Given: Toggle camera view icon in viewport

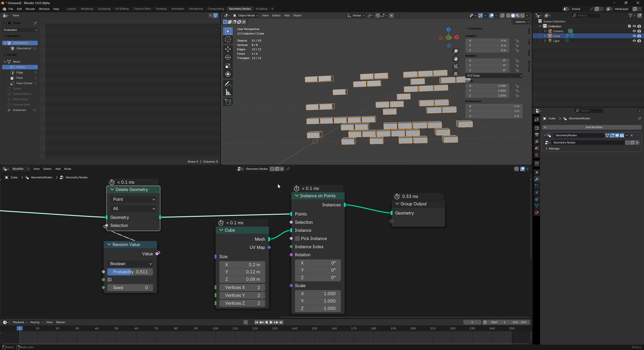Looking at the screenshot, I should (x=456, y=66).
